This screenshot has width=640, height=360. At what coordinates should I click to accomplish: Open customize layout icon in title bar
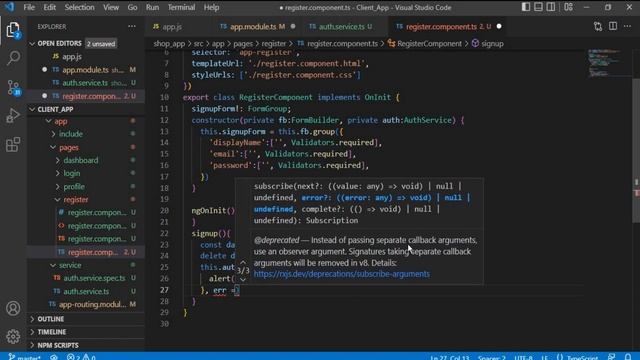[x=568, y=7]
